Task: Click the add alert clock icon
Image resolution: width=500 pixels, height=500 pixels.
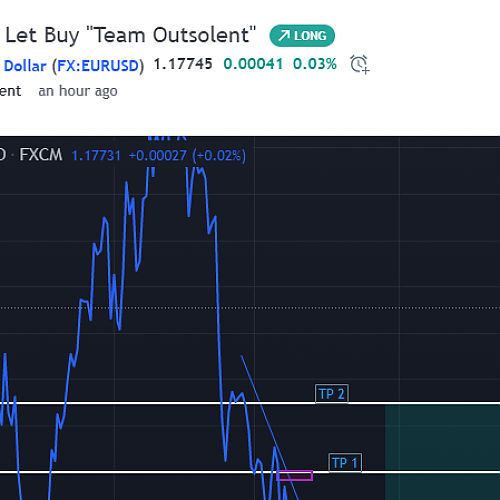Action: click(x=359, y=64)
